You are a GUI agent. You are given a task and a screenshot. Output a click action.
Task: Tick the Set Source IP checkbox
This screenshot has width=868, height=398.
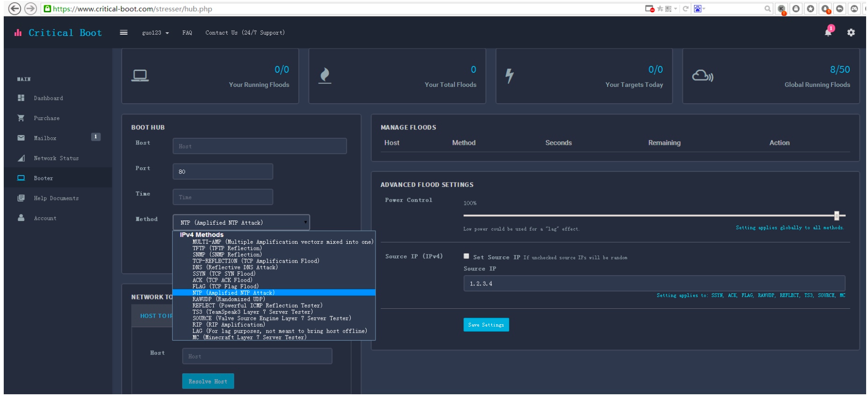(466, 256)
